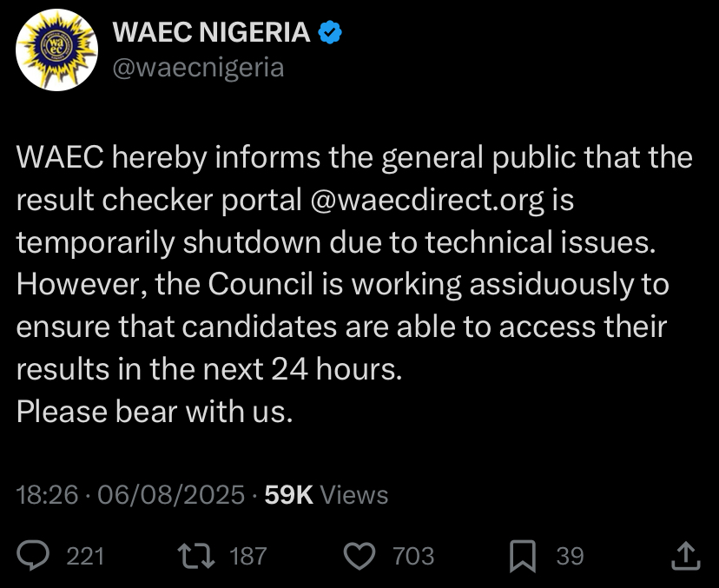719x588 pixels.
Task: Click the WAEC NIGERIA display name
Action: [x=211, y=33]
